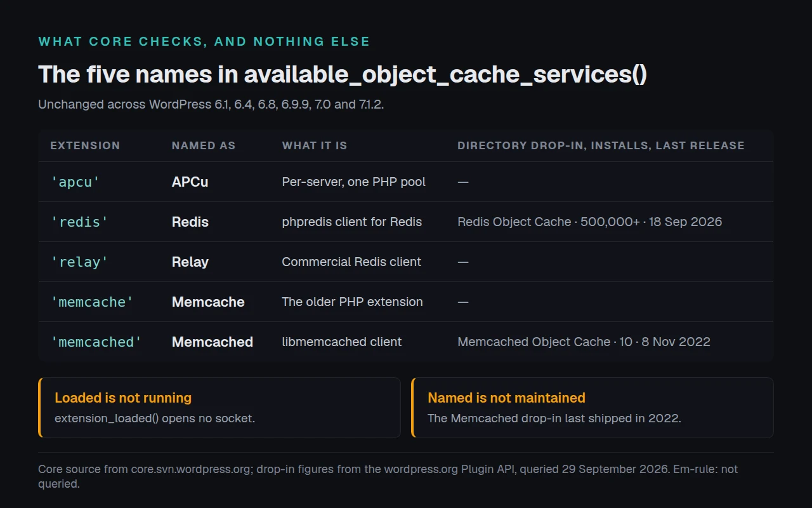This screenshot has height=508, width=812.
Task: Click 'The older PHP extension' cell
Action: (x=352, y=302)
